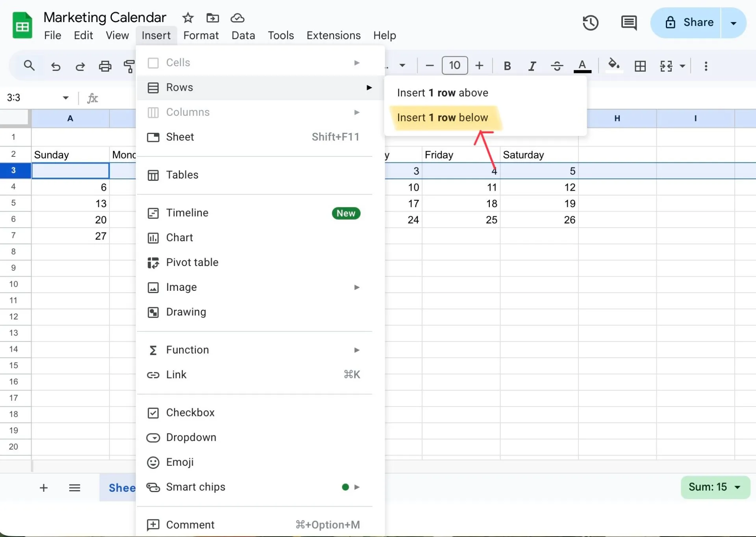Open the borders grid tool
This screenshot has height=537, width=756.
point(640,66)
